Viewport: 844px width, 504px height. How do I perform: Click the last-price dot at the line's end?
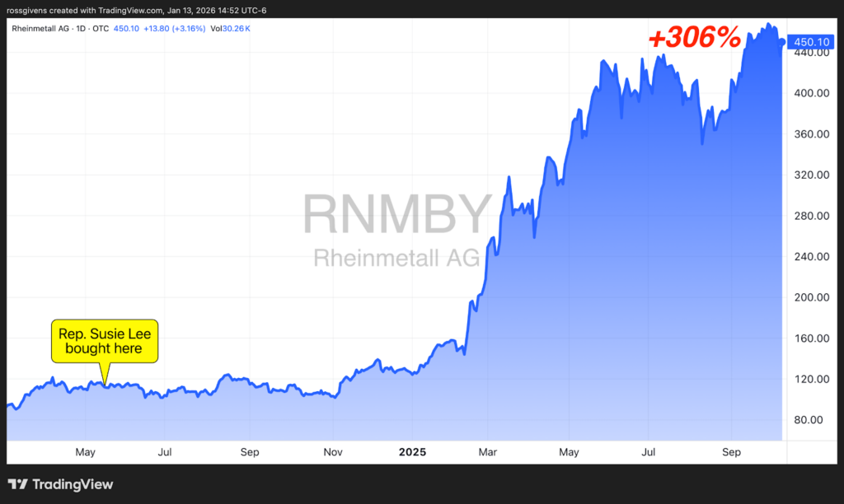[781, 42]
